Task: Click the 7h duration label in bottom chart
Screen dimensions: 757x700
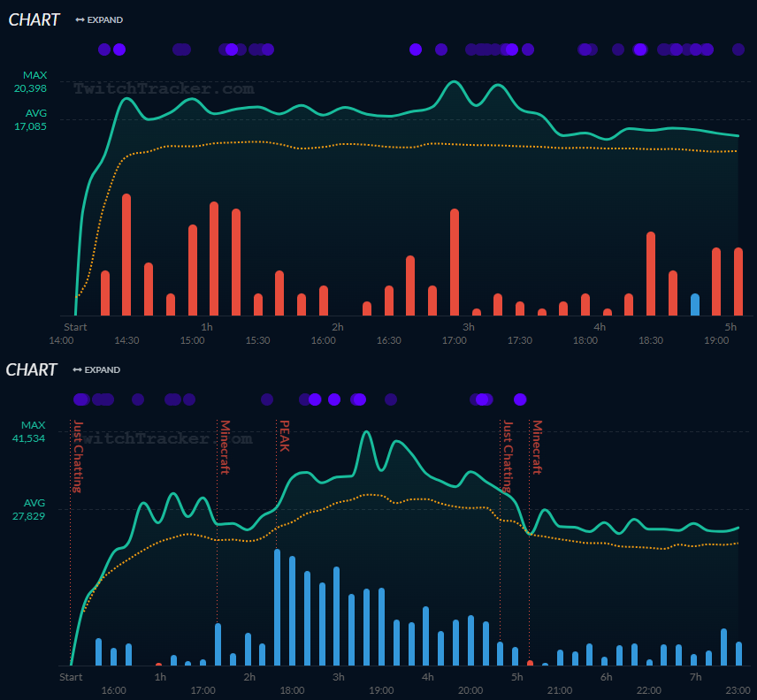Action: [696, 677]
